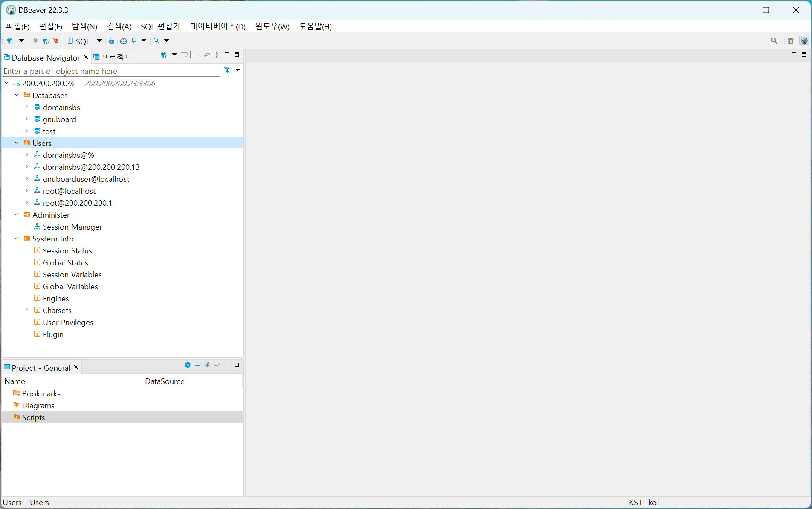Open the navigator New Connection dropdown arrow

[174, 55]
